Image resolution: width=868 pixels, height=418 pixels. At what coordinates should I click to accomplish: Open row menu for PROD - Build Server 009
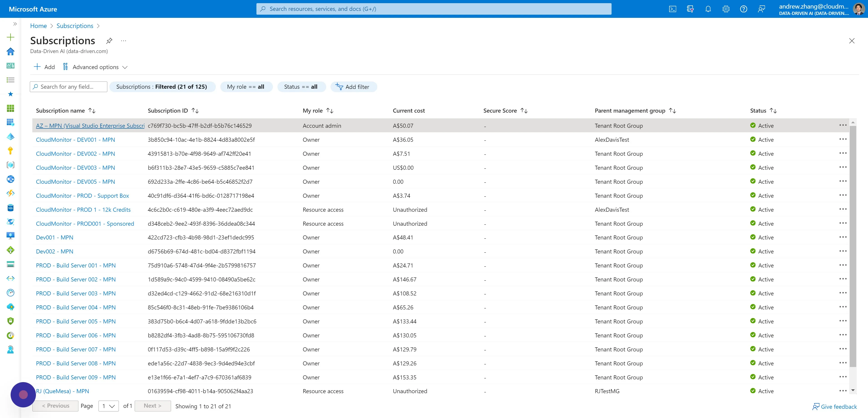coord(843,377)
